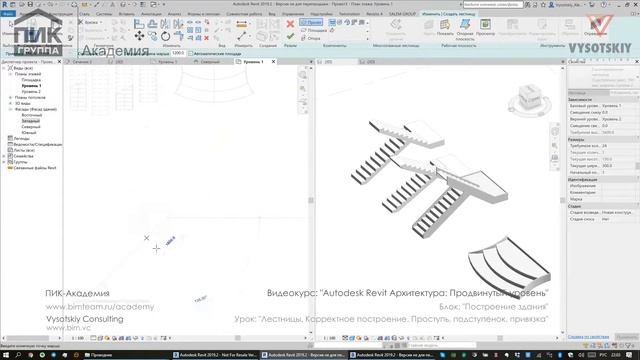This screenshot has height=360, width=640.
Task: Close the active Уровень 1 view tab
Action: [273, 62]
